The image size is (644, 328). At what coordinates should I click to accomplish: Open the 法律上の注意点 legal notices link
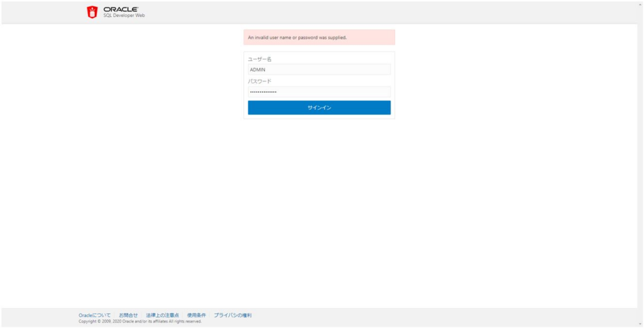click(x=162, y=315)
